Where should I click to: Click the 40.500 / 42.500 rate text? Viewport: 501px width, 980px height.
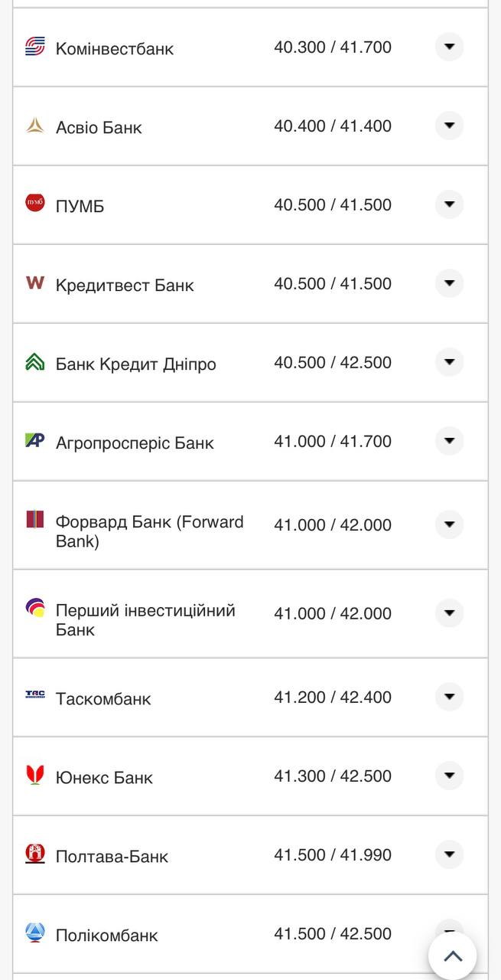point(332,361)
